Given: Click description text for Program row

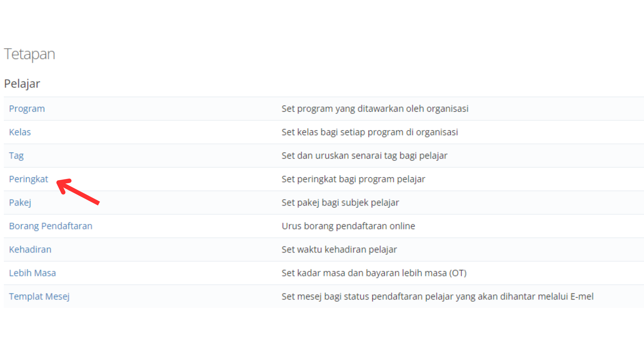Looking at the screenshot, I should 375,108.
